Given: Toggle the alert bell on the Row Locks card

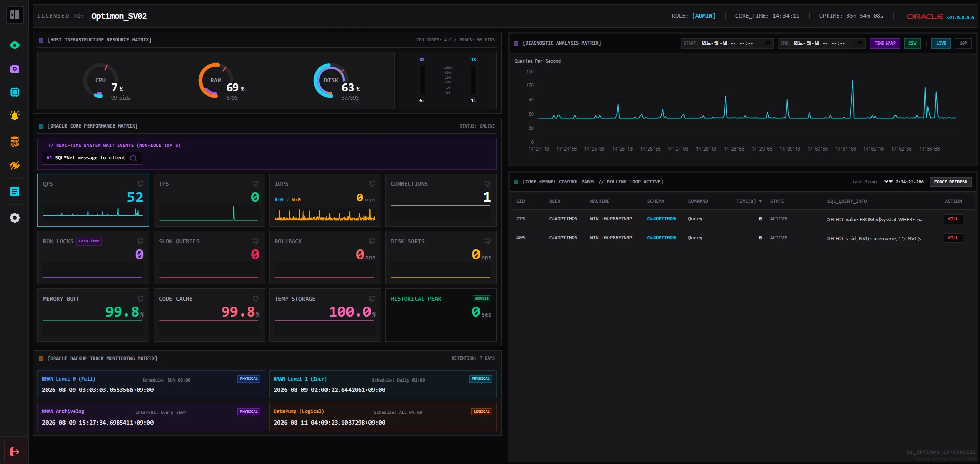Looking at the screenshot, I should (x=140, y=241).
